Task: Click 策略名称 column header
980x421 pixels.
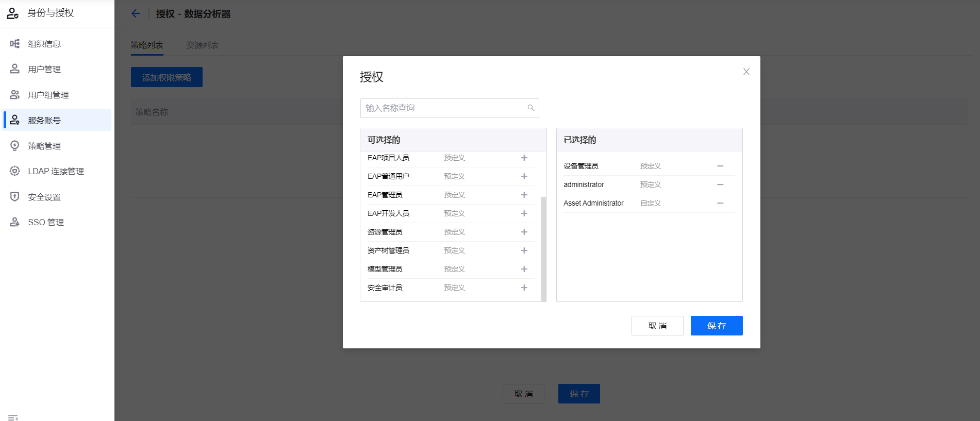Action: (x=152, y=112)
